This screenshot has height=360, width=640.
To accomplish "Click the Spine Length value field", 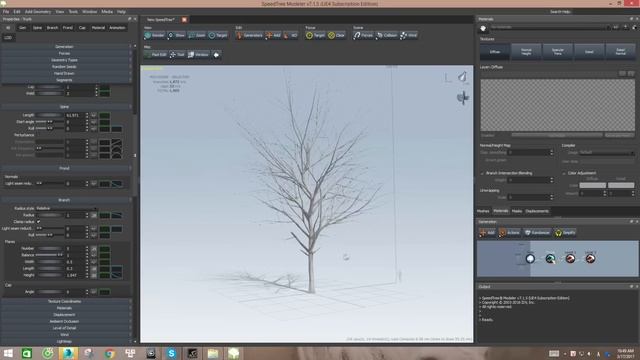I will tap(75, 116).
